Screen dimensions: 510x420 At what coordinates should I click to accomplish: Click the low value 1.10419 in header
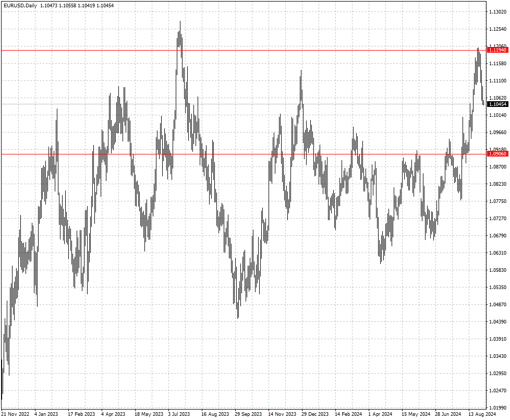[x=87, y=6]
